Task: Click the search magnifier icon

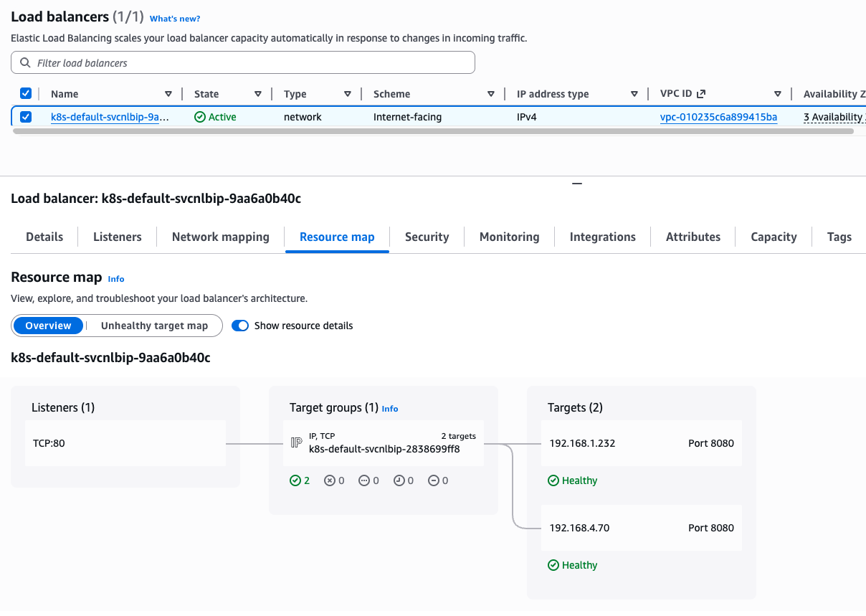Action: 26,63
